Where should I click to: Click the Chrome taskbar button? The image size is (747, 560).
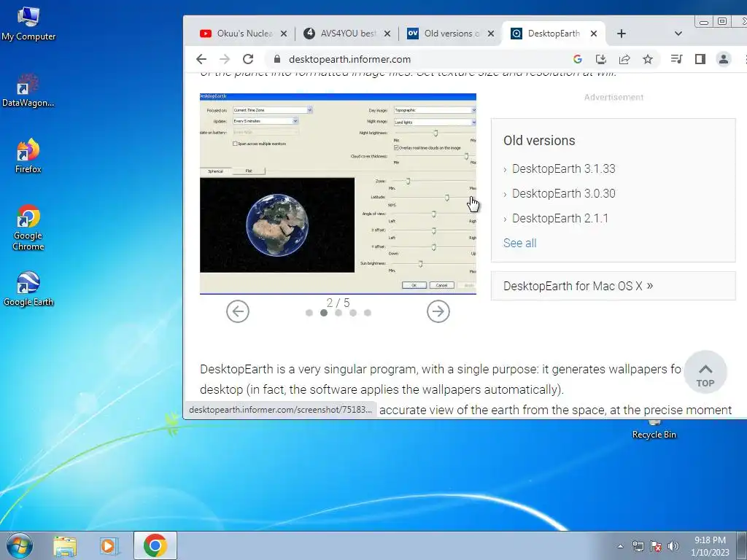pyautogui.click(x=155, y=545)
